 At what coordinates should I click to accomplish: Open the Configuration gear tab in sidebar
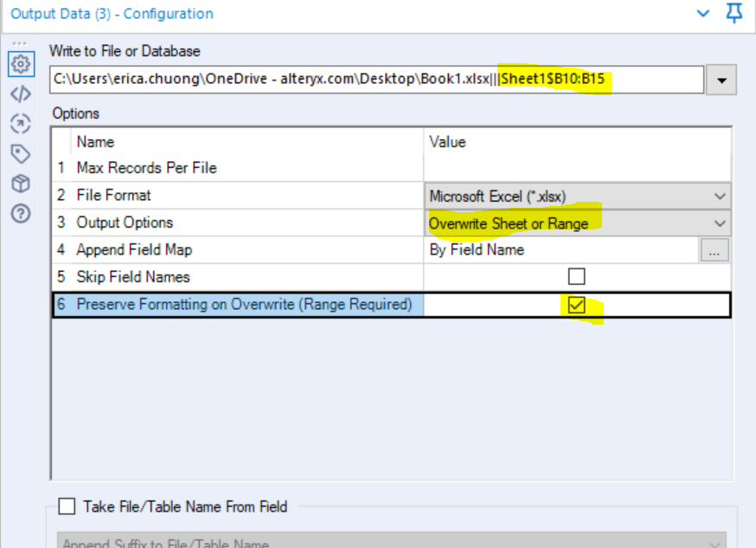point(21,64)
